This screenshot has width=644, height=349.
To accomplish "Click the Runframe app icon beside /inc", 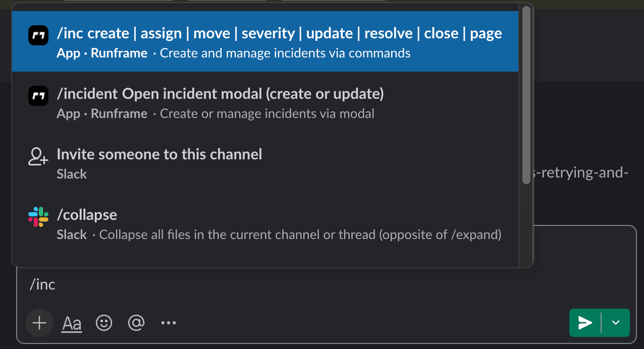I will click(x=38, y=35).
